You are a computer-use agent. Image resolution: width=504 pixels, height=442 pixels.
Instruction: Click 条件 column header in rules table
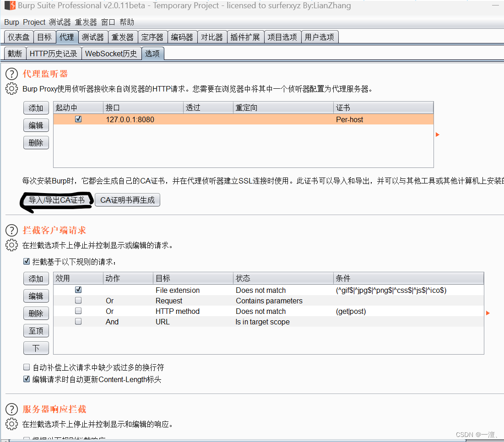[x=408, y=278]
